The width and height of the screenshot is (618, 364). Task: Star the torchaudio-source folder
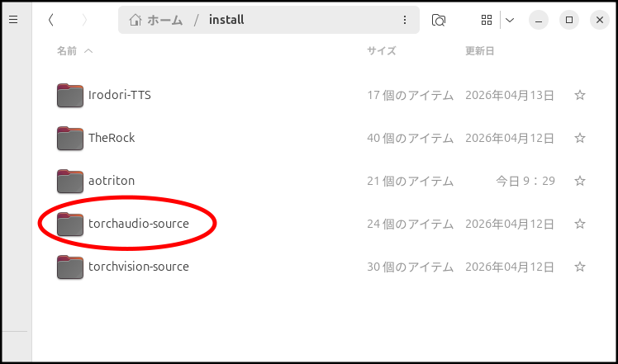click(x=580, y=224)
